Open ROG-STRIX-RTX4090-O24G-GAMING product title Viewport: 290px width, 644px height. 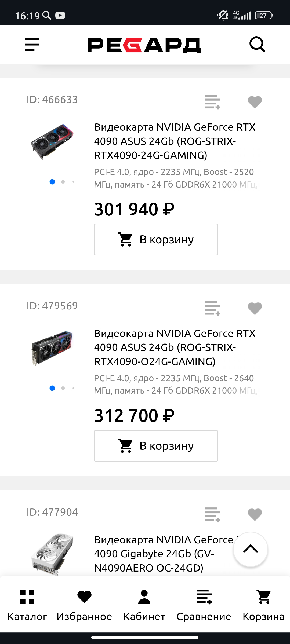pos(175,347)
